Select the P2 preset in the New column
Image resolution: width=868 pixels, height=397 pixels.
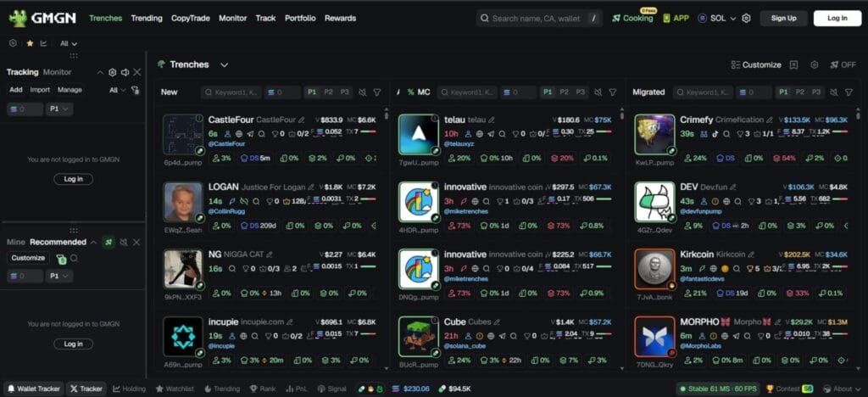(327, 92)
